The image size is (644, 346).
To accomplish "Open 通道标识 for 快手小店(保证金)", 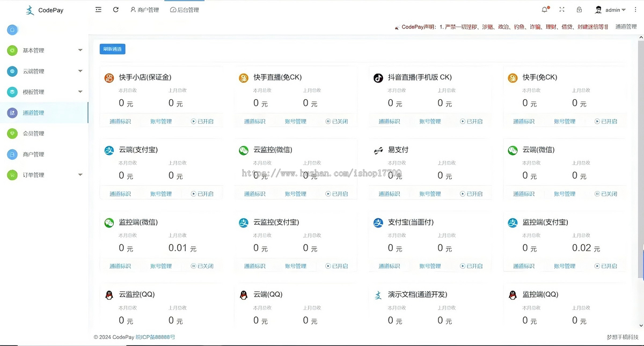I will (x=120, y=121).
